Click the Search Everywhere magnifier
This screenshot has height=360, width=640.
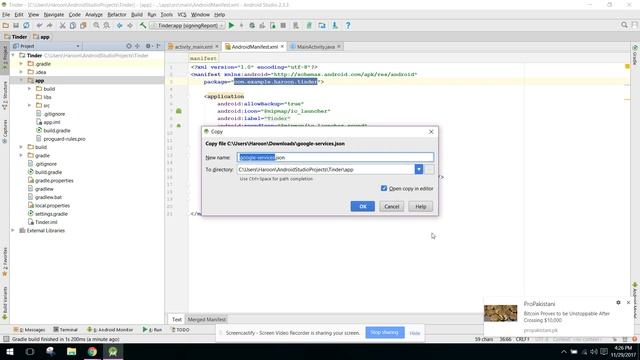pos(624,25)
